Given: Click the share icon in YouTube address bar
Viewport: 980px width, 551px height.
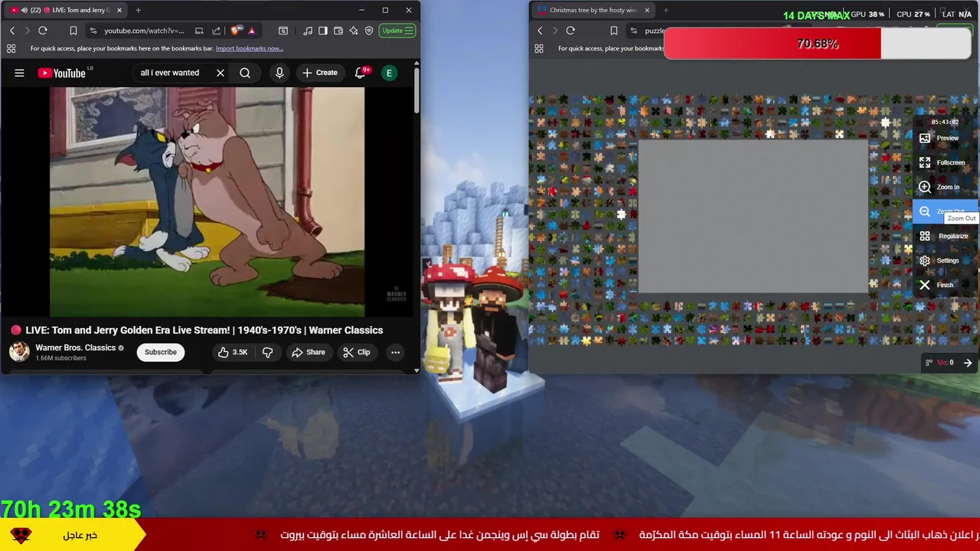Looking at the screenshot, I should (217, 31).
